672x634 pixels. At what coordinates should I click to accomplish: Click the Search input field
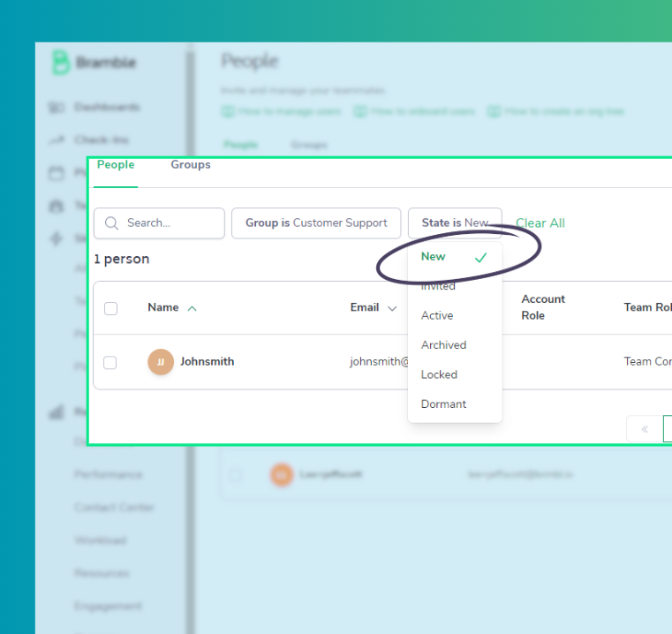point(159,223)
